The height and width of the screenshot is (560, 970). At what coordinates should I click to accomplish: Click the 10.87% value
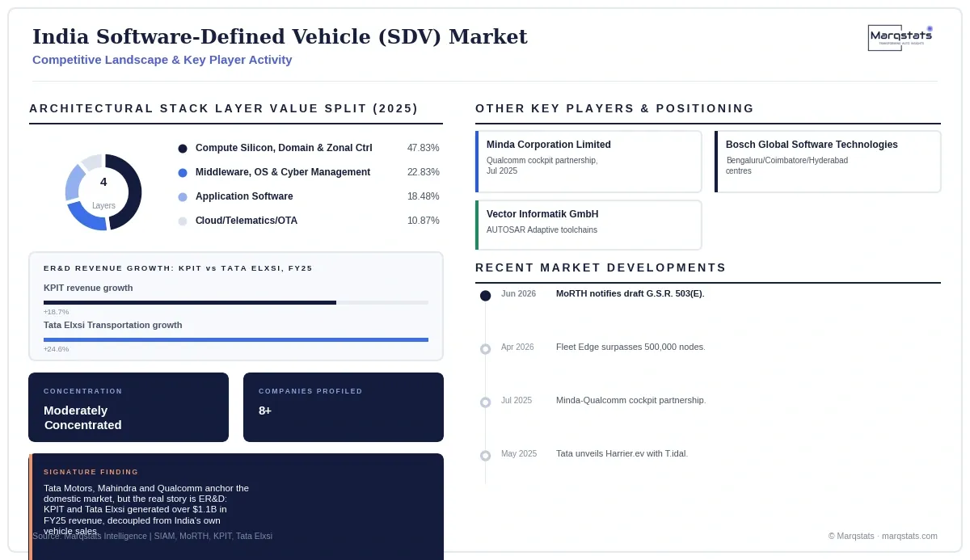(x=424, y=221)
